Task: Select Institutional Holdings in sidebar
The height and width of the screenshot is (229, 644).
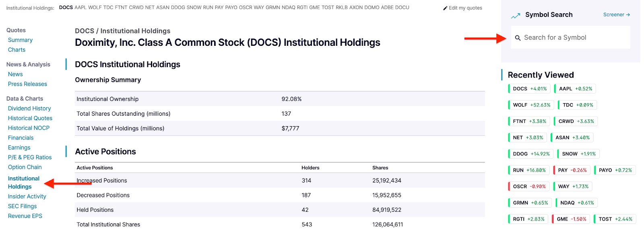Action: 24,182
